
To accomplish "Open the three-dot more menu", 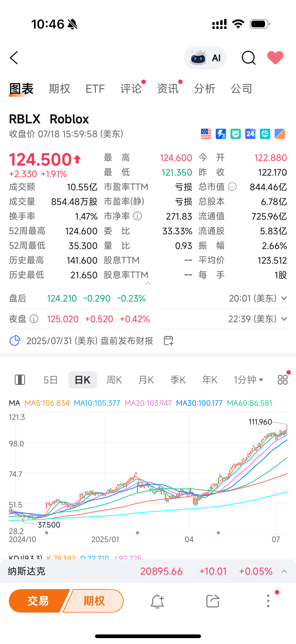I will click(x=268, y=601).
